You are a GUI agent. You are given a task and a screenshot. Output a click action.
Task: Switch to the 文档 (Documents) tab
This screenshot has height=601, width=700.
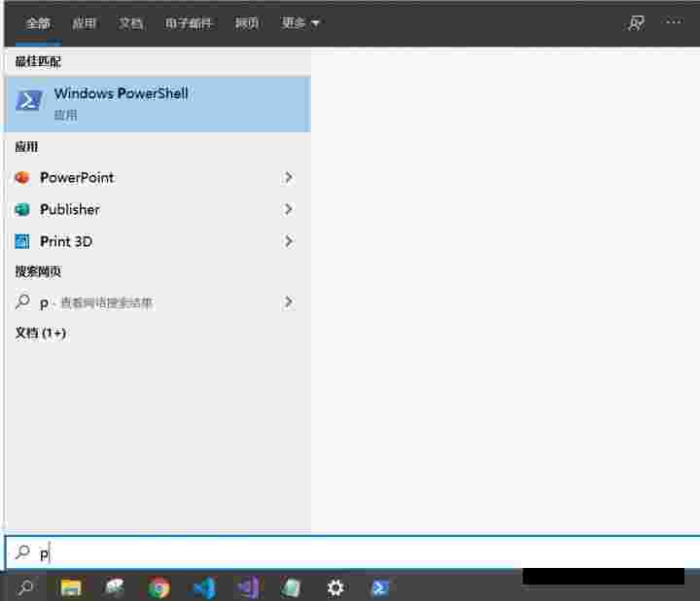tap(130, 22)
